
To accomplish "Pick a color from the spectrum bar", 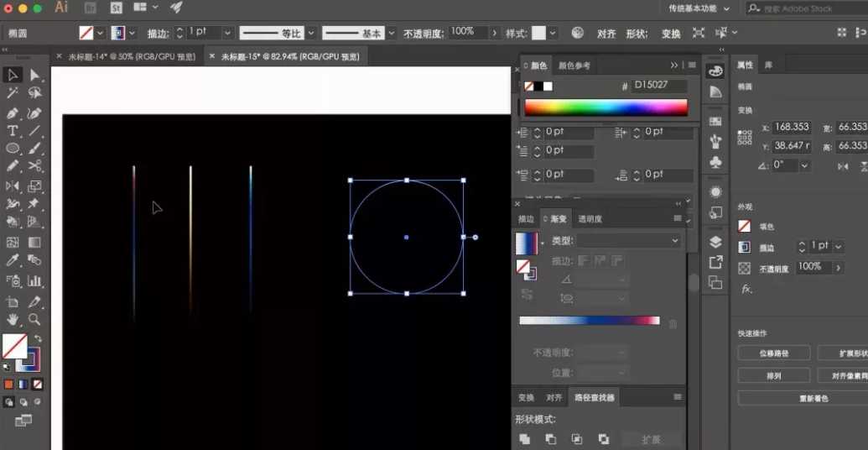I will 606,107.
